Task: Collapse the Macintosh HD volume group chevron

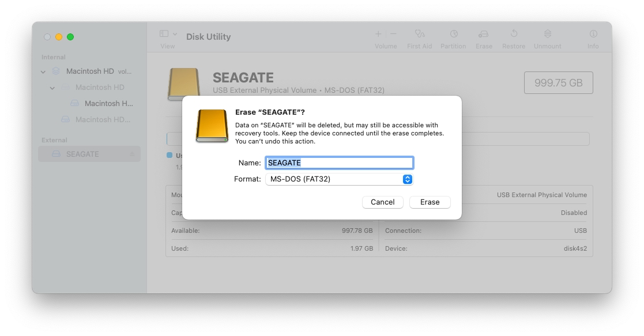Action: pyautogui.click(x=43, y=72)
